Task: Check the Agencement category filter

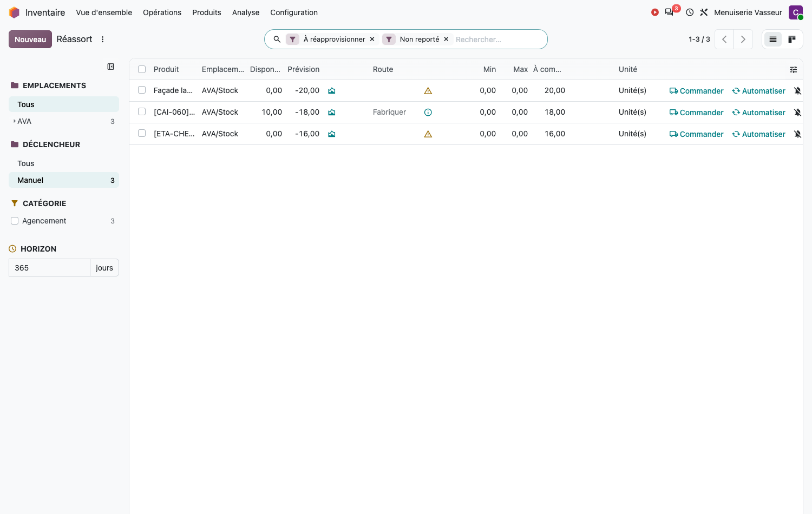Action: click(x=15, y=221)
